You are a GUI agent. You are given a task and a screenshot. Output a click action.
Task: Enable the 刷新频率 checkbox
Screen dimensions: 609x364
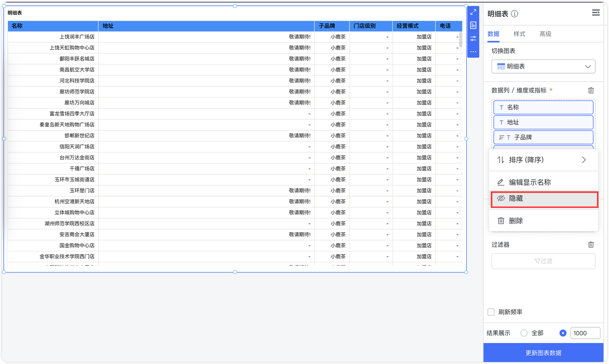[x=491, y=312]
